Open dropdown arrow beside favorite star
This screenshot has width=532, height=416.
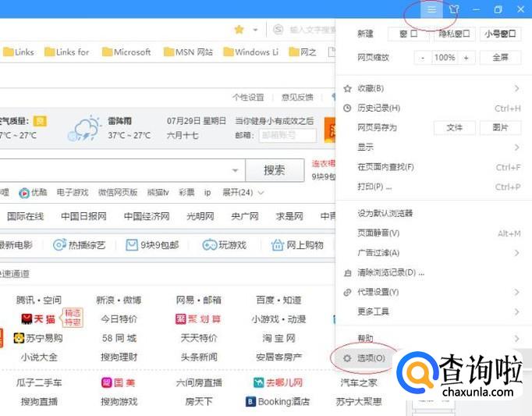click(255, 30)
